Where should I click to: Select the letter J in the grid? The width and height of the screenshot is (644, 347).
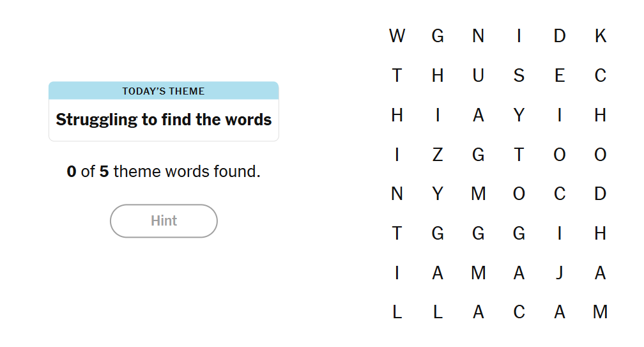tap(560, 273)
